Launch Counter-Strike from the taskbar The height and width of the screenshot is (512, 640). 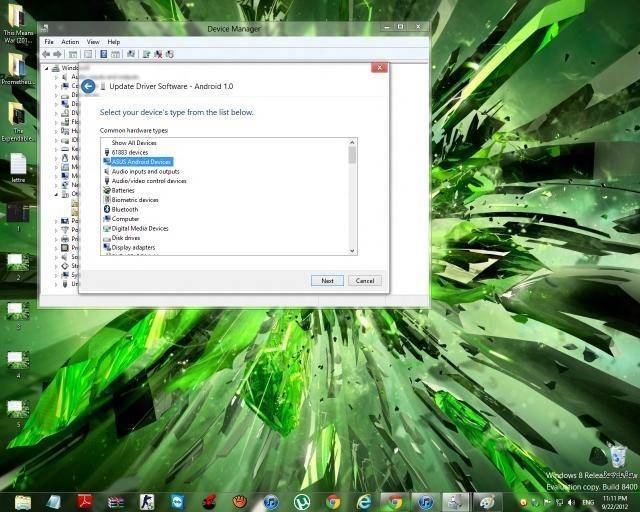point(147,502)
